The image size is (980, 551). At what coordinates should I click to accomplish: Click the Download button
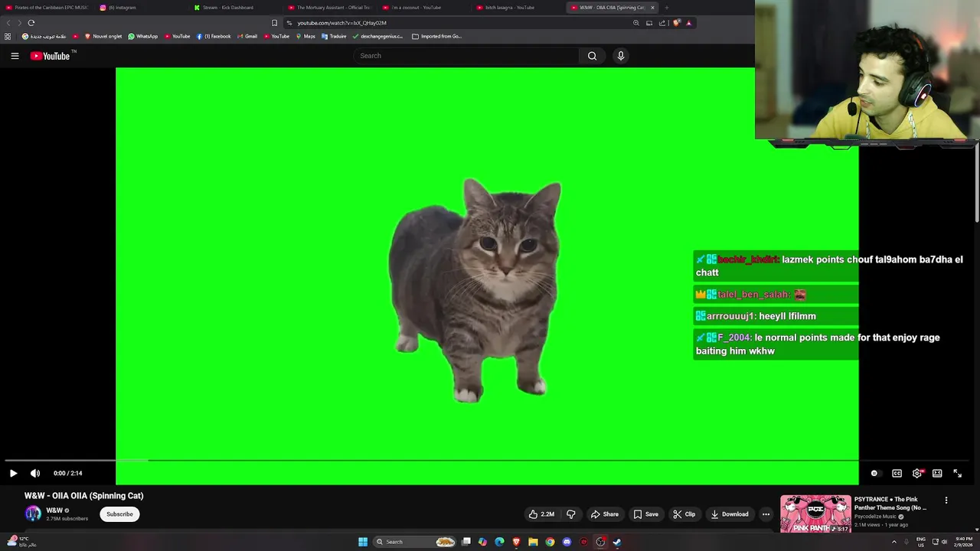(x=729, y=514)
